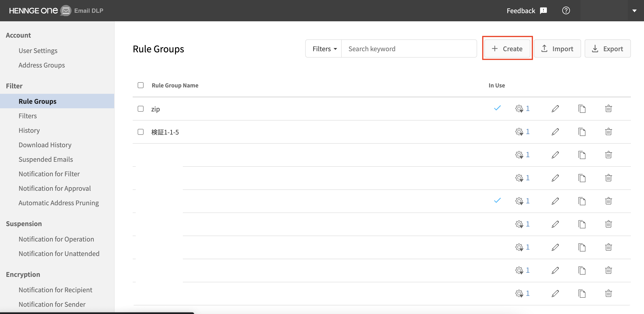
Task: Duplicate the 検証1-1-5 rule group
Action: 582,132
